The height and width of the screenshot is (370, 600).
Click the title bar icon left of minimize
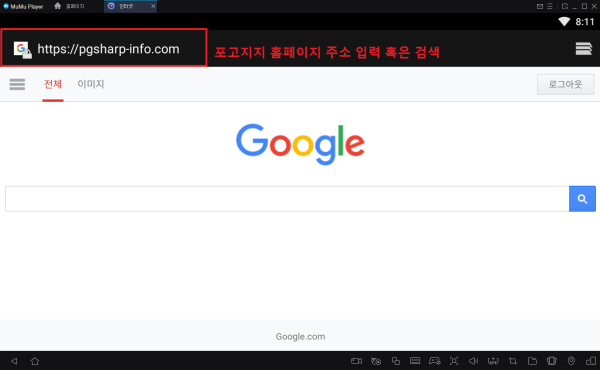[x=565, y=6]
